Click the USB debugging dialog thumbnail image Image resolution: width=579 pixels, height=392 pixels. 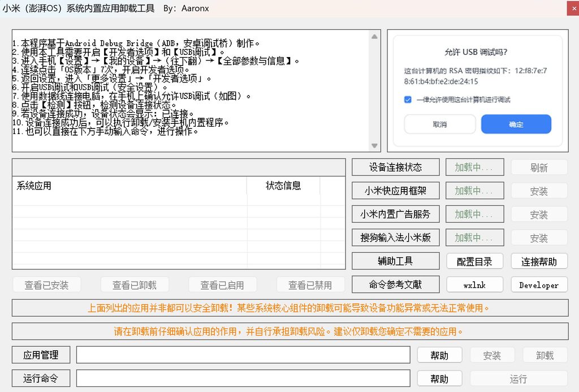(x=478, y=91)
